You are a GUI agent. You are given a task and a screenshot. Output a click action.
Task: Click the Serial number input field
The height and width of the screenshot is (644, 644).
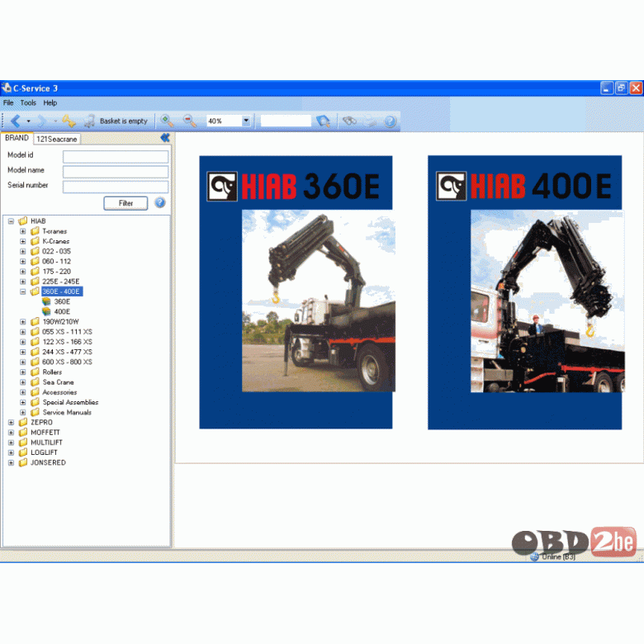pyautogui.click(x=116, y=187)
